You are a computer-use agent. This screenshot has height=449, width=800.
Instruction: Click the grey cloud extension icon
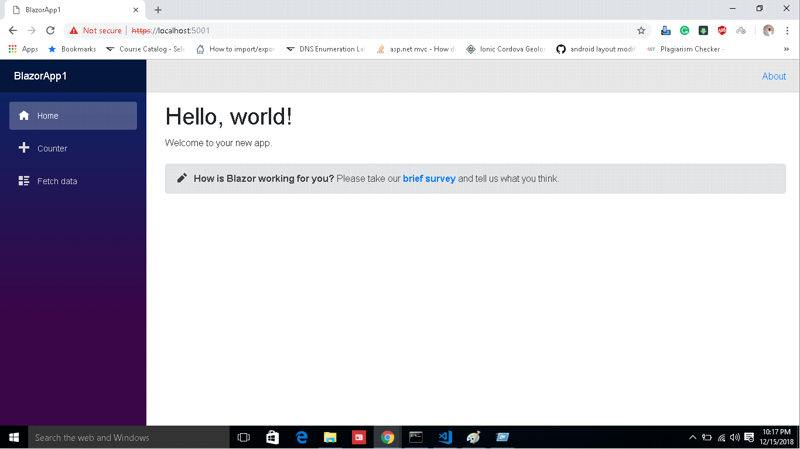point(741,31)
